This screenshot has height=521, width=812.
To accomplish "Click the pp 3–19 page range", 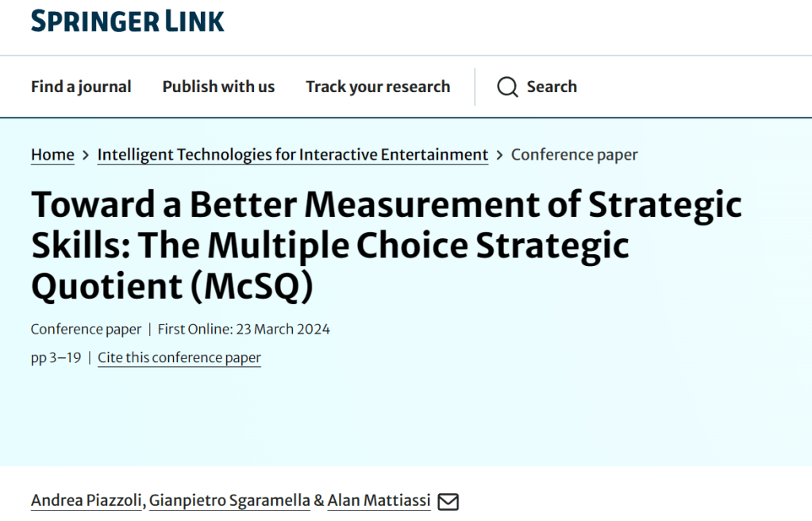I will (56, 357).
